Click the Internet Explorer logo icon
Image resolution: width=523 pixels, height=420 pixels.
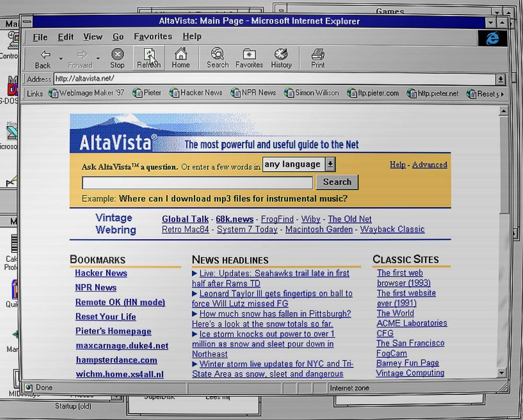pyautogui.click(x=493, y=38)
